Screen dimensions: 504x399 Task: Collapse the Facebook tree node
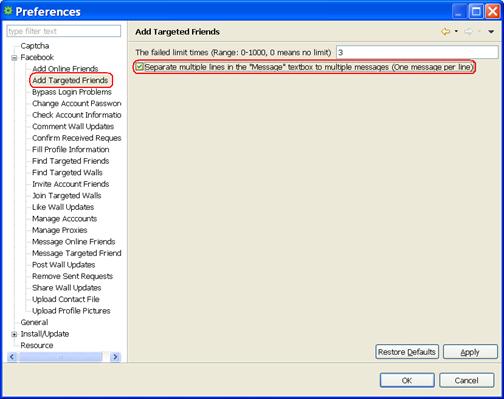14,58
